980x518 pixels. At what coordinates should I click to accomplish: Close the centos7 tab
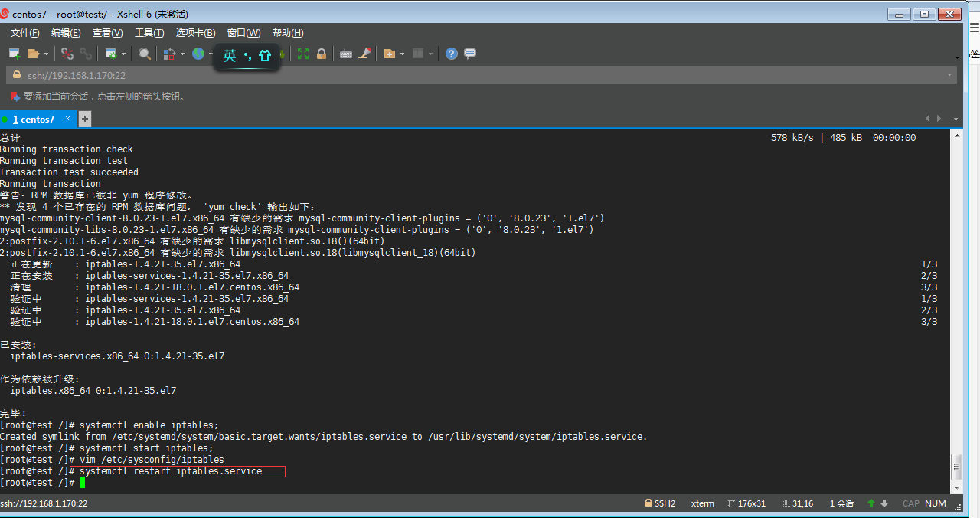pyautogui.click(x=67, y=119)
